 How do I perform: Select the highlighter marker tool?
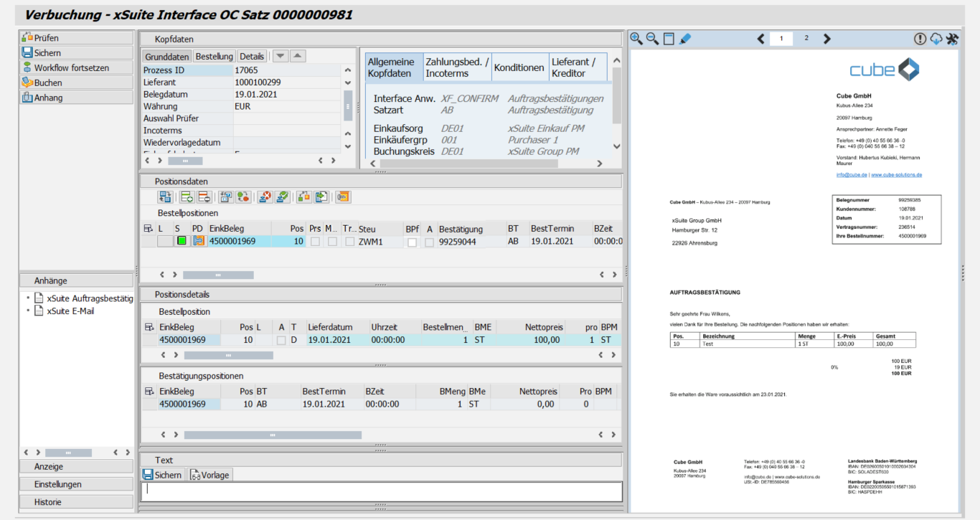coord(685,39)
